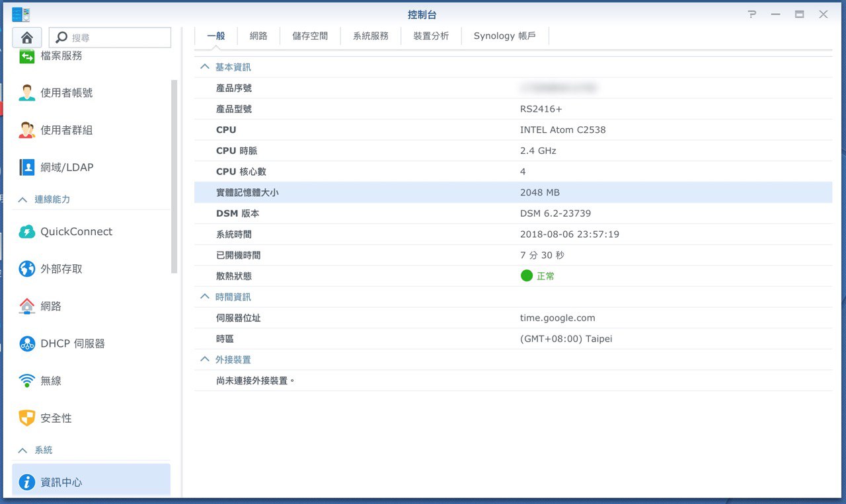This screenshot has width=846, height=504.
Task: Click the 已開機時間 row label
Action: pyautogui.click(x=239, y=255)
